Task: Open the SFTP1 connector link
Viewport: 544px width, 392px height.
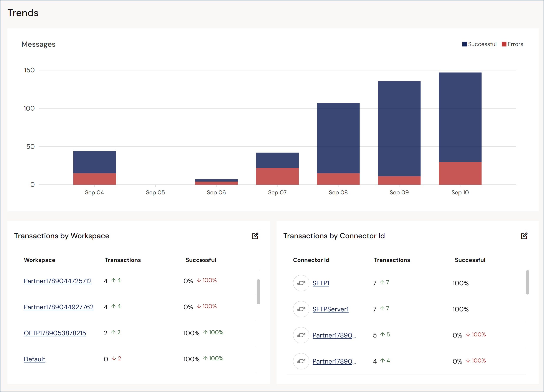Action: pyautogui.click(x=321, y=283)
